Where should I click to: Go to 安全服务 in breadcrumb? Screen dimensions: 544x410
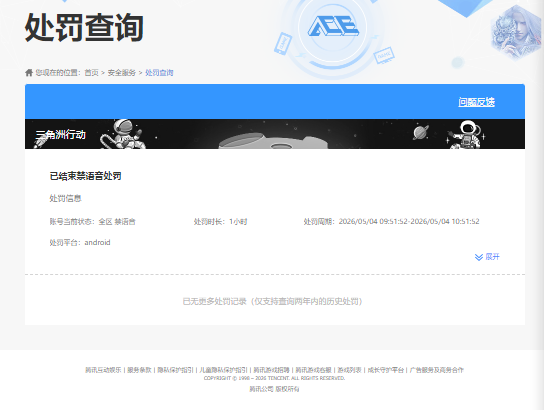point(121,72)
